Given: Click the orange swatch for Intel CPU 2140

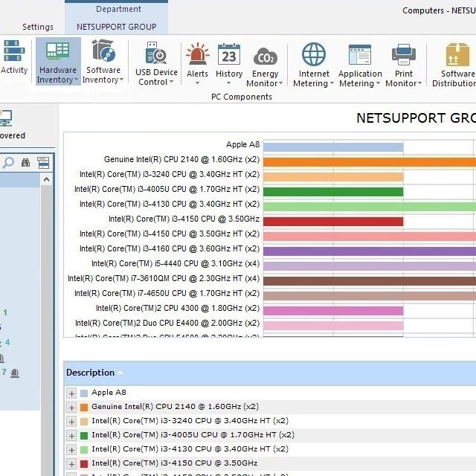Looking at the screenshot, I should point(84,408).
